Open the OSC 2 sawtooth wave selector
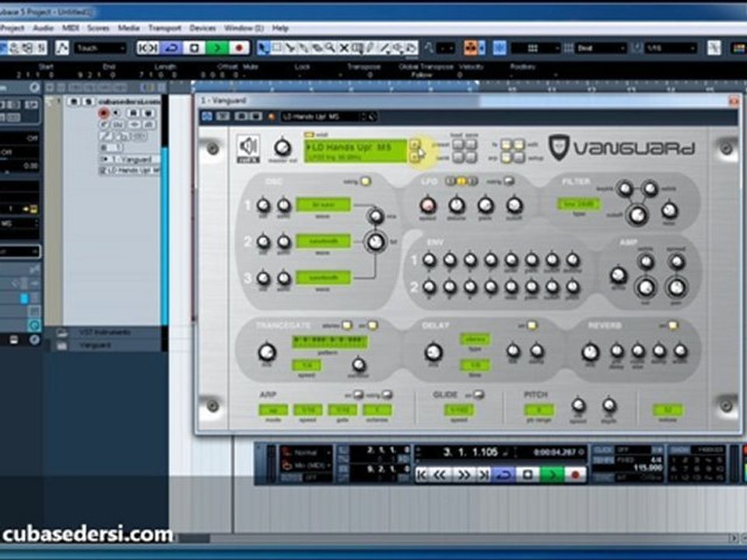Screen dimensions: 747x560 click(324, 241)
